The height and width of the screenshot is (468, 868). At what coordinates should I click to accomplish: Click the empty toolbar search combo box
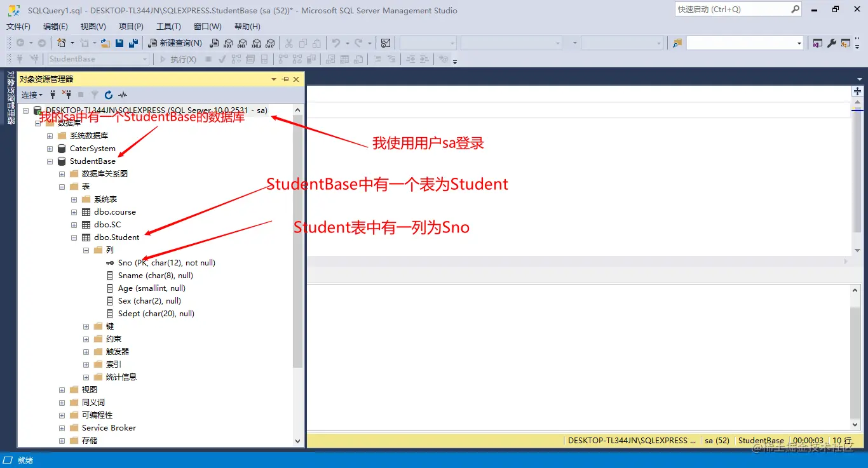pyautogui.click(x=745, y=43)
